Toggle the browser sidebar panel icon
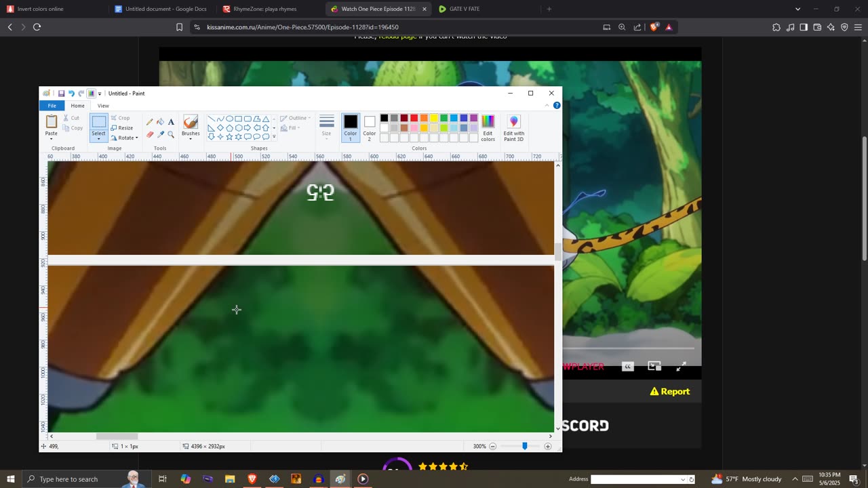This screenshot has width=868, height=488. pos(804,27)
